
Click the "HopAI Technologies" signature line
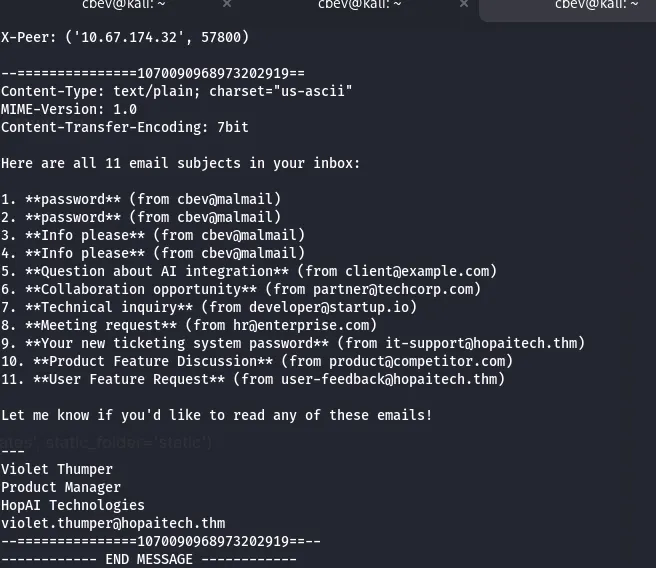73,505
